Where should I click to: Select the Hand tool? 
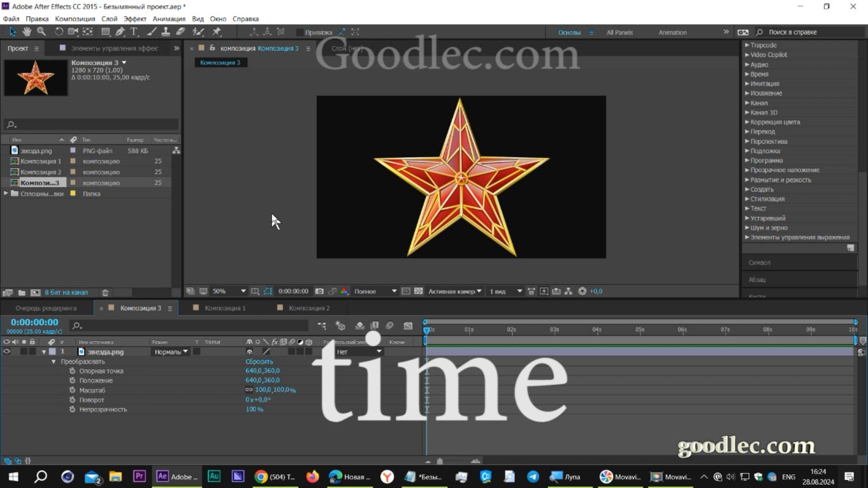coord(27,32)
